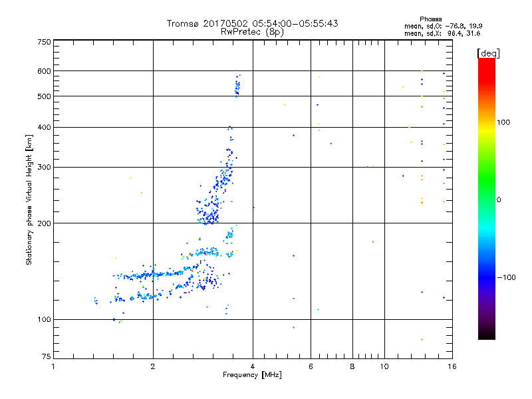Click the dense blue echo cluster just above 200 km

(208, 211)
